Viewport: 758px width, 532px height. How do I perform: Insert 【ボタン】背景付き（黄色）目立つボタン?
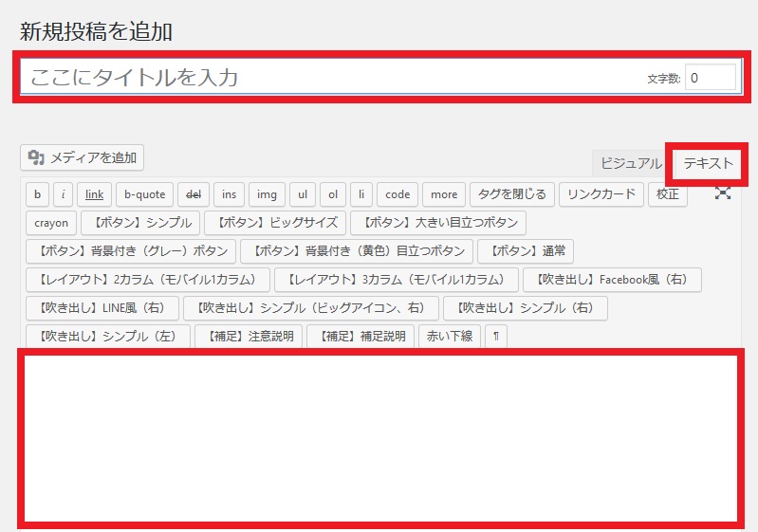tap(357, 251)
